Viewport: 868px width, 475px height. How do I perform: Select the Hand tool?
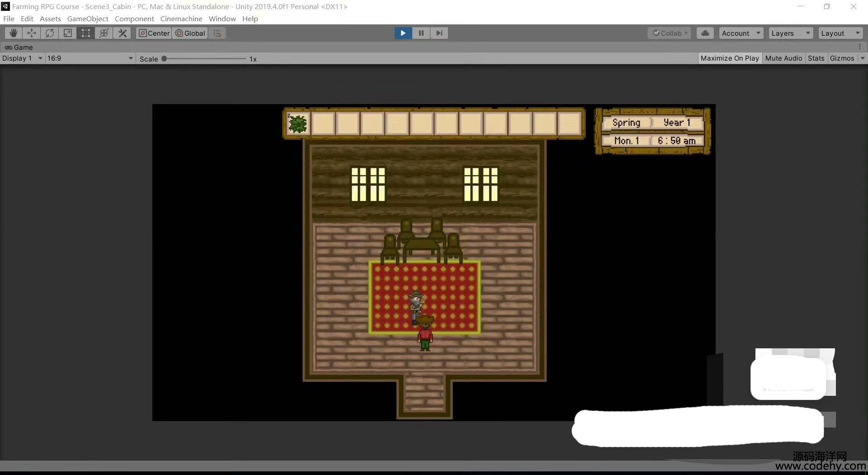[14, 33]
